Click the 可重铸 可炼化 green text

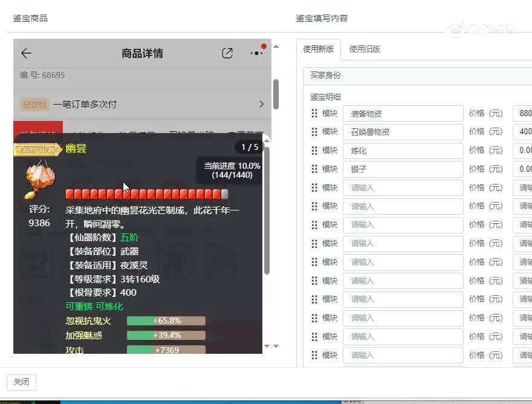click(94, 307)
